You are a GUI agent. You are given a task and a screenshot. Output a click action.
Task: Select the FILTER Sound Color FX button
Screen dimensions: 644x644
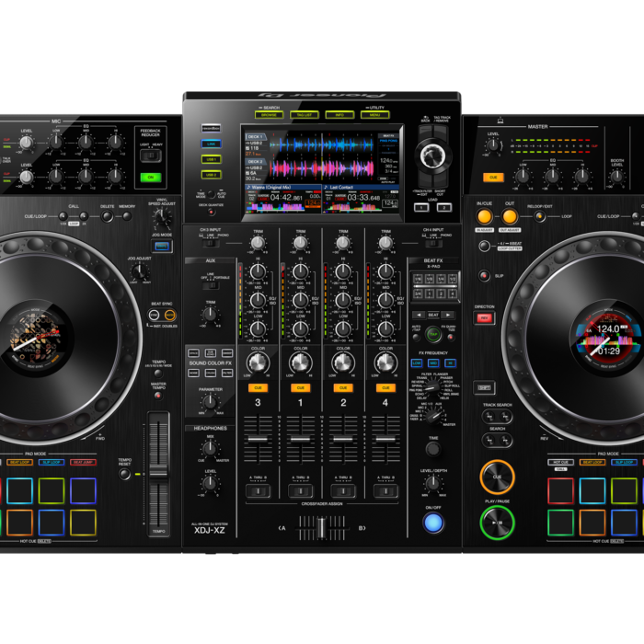pyautogui.click(x=227, y=373)
